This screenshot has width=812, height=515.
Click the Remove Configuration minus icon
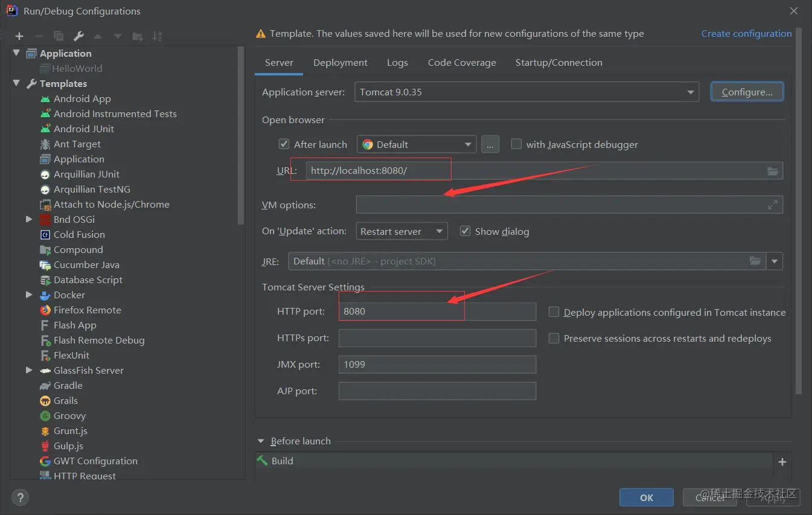click(39, 36)
